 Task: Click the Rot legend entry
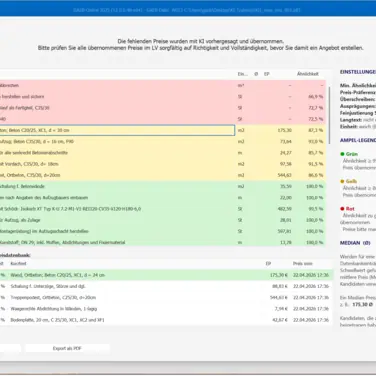(347, 209)
